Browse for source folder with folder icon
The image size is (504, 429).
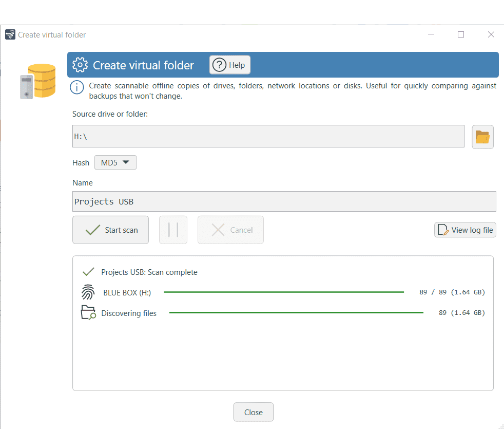[482, 137]
